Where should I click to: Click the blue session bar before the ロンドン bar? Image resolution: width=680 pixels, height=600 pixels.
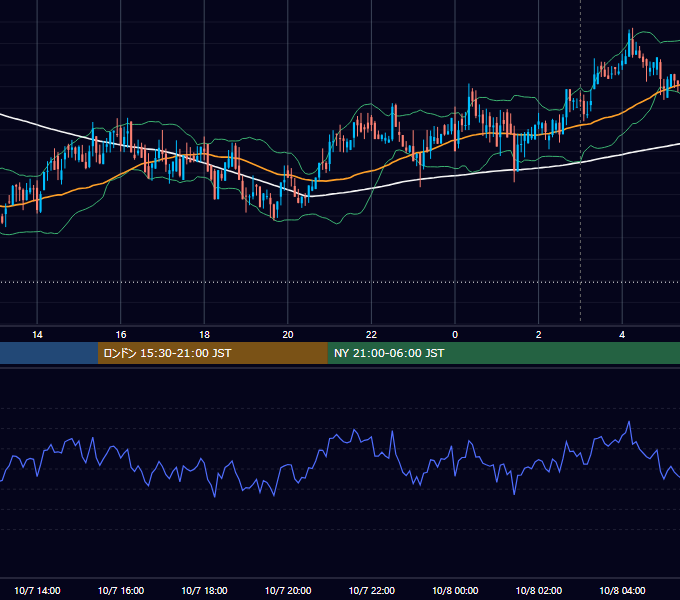coord(49,353)
